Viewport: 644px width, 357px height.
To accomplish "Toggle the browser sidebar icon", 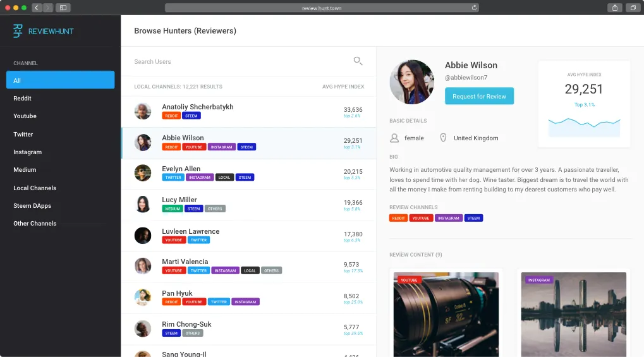I will point(63,8).
